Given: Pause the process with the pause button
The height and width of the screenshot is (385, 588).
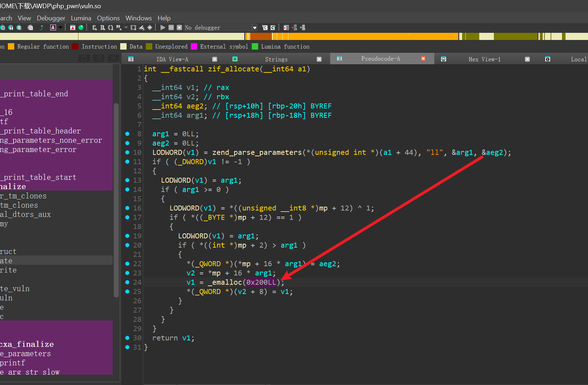Looking at the screenshot, I should [x=171, y=27].
